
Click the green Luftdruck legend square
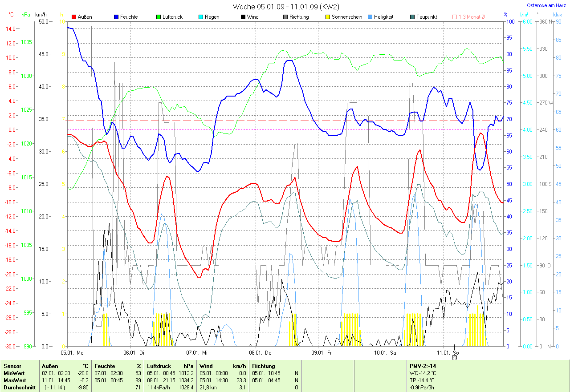[x=158, y=17]
